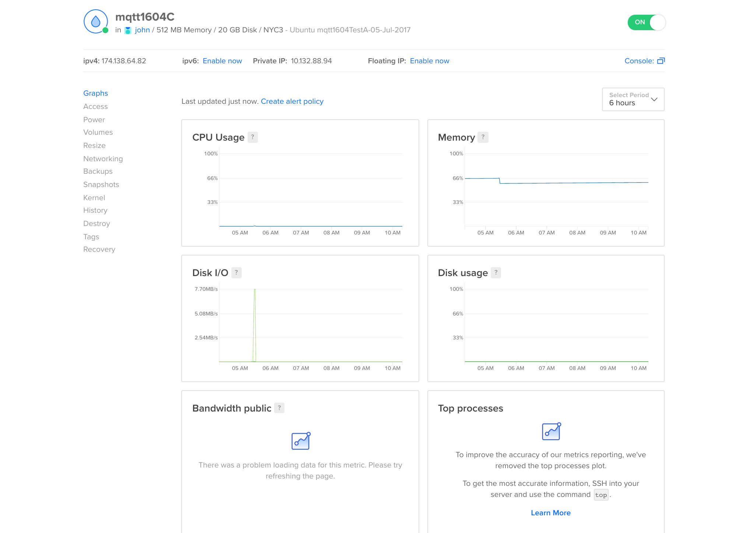Screen dimensions: 756x533
Task: Click Create alert policy link
Action: [x=292, y=101]
